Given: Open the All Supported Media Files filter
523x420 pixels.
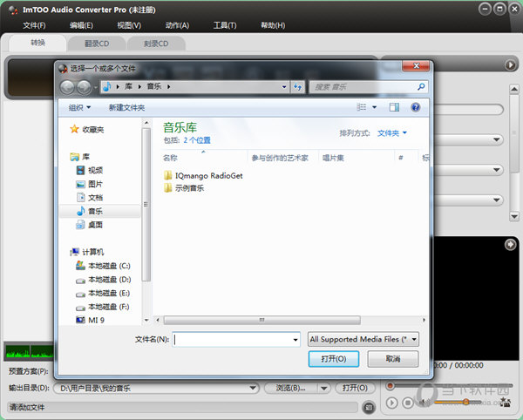Looking at the screenshot, I should [x=363, y=339].
